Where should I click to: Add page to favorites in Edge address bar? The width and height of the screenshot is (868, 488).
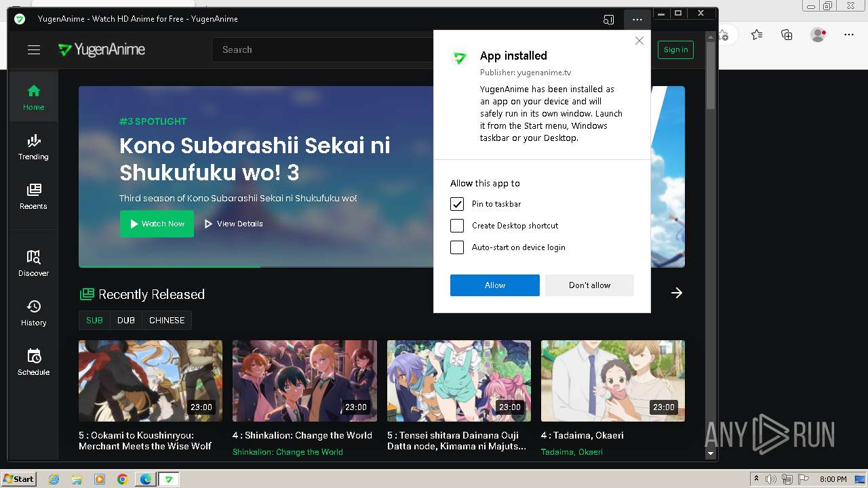point(724,35)
